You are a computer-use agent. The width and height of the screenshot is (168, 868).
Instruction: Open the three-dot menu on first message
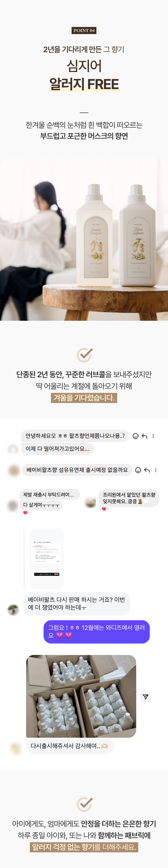click(153, 436)
